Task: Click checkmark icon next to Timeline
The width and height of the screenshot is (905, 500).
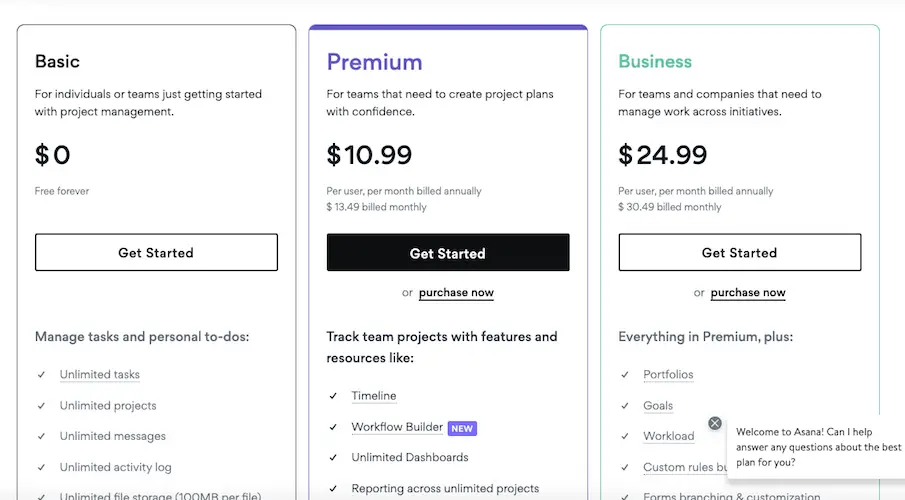Action: [333, 396]
